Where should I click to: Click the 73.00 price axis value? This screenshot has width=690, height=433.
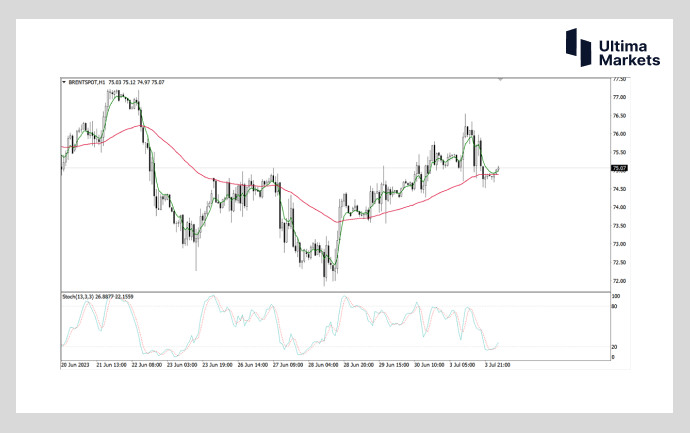(x=619, y=244)
